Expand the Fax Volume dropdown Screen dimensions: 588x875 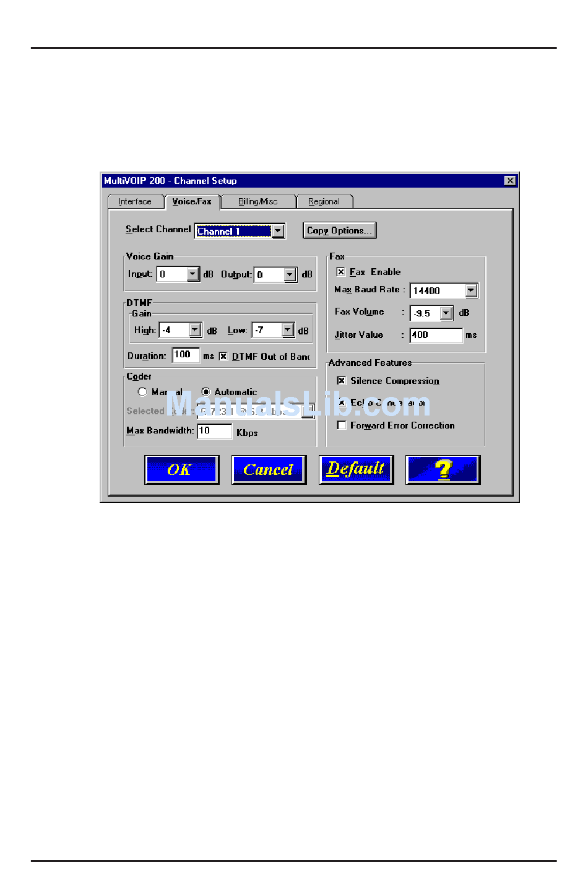446,313
